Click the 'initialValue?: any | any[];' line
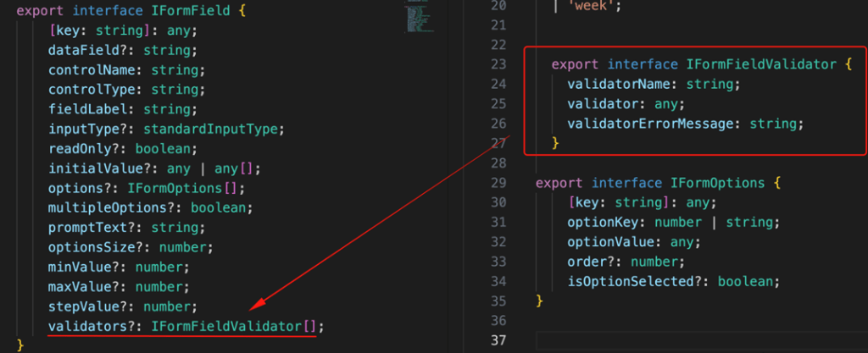 tap(154, 168)
